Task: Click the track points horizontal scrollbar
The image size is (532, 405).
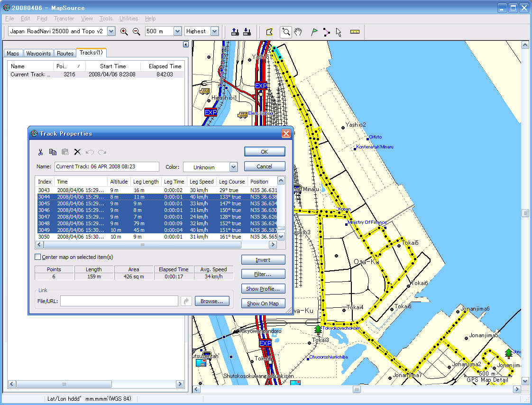Action: point(156,244)
